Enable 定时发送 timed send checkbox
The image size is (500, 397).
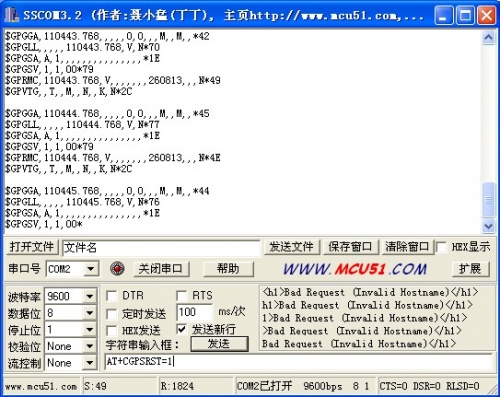(x=111, y=313)
